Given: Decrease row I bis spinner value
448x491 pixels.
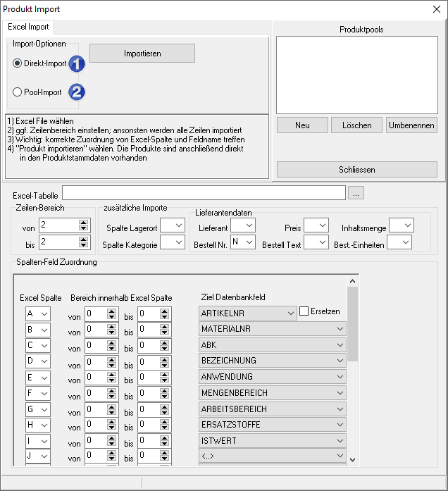Looking at the screenshot, I should (x=164, y=444).
